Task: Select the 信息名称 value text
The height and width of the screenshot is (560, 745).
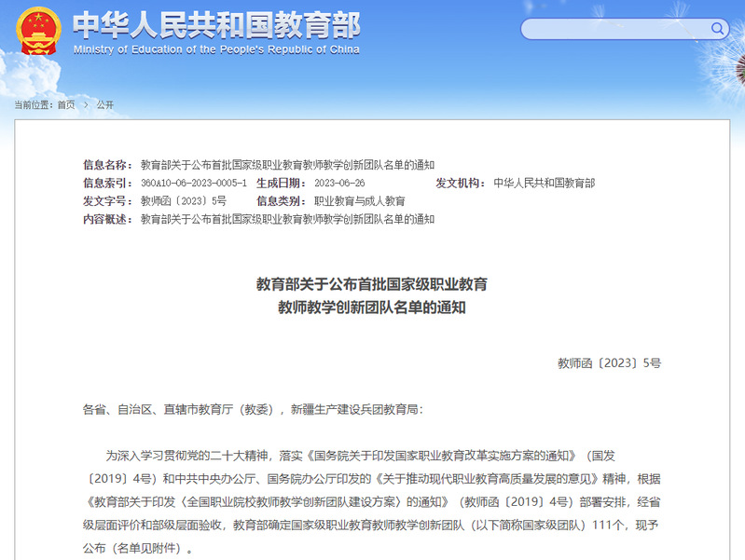Action: click(x=287, y=165)
